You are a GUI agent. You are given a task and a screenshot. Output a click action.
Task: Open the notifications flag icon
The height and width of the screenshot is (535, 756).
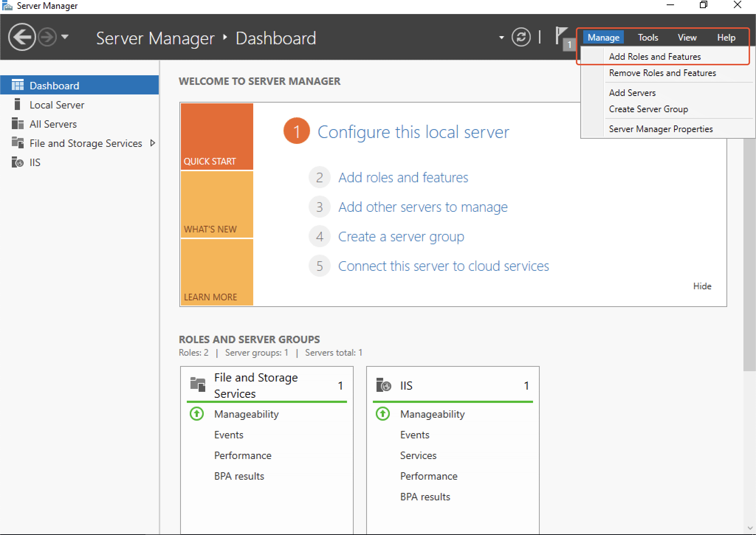561,35
